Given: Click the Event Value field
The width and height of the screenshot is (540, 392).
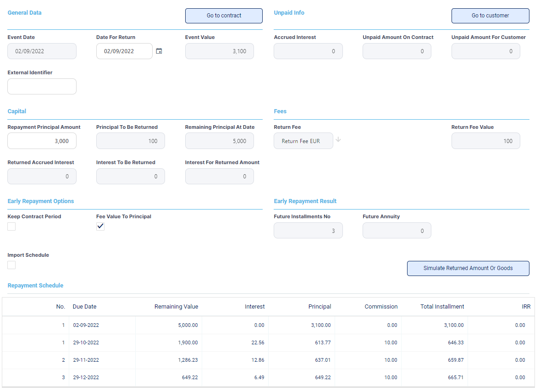Looking at the screenshot, I should pyautogui.click(x=219, y=51).
